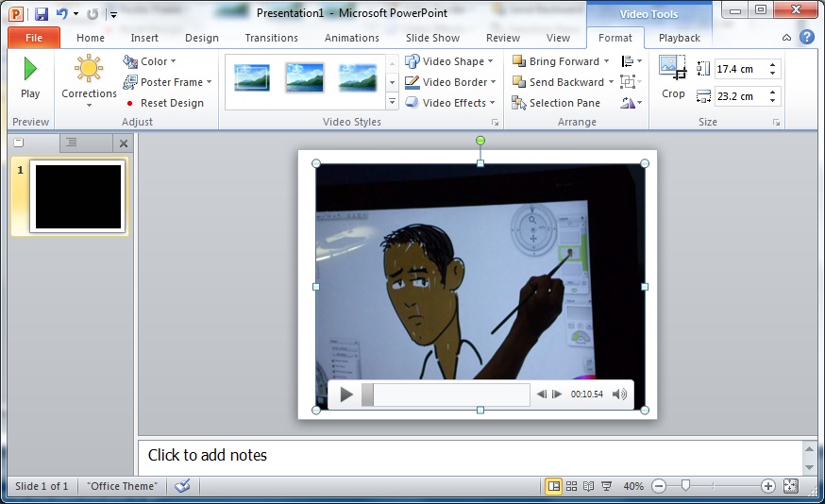
Task: Switch to Reading view
Action: click(x=589, y=486)
